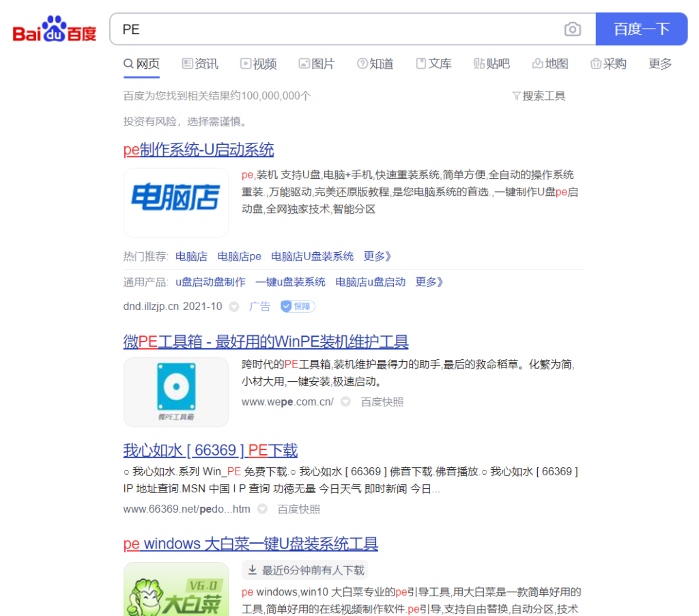Click the dnd.illzjp.cn URL text

(151, 307)
